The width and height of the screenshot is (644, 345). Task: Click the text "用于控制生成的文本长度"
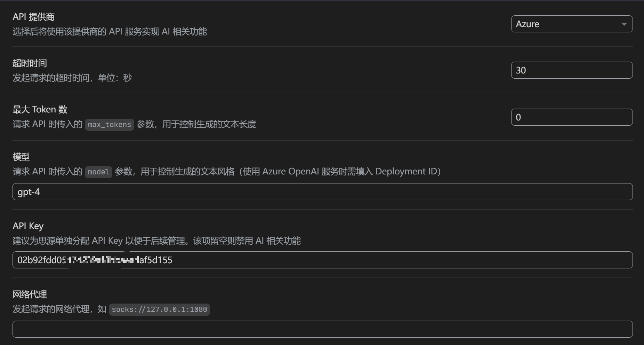tap(209, 124)
